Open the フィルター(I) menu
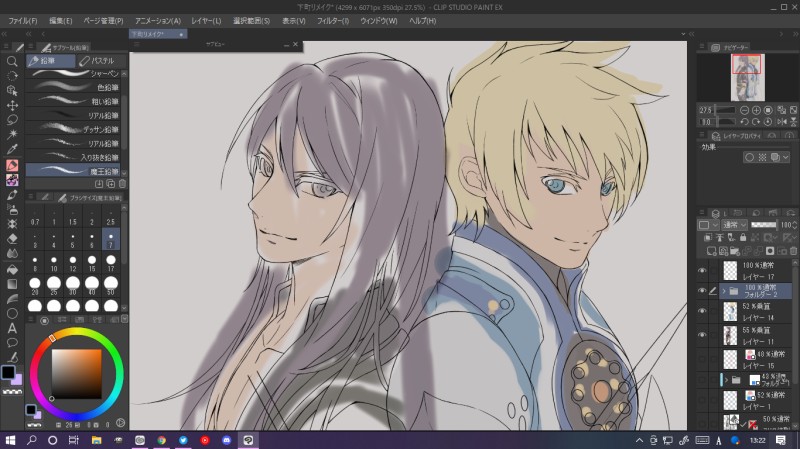The width and height of the screenshot is (800, 449). [333, 21]
